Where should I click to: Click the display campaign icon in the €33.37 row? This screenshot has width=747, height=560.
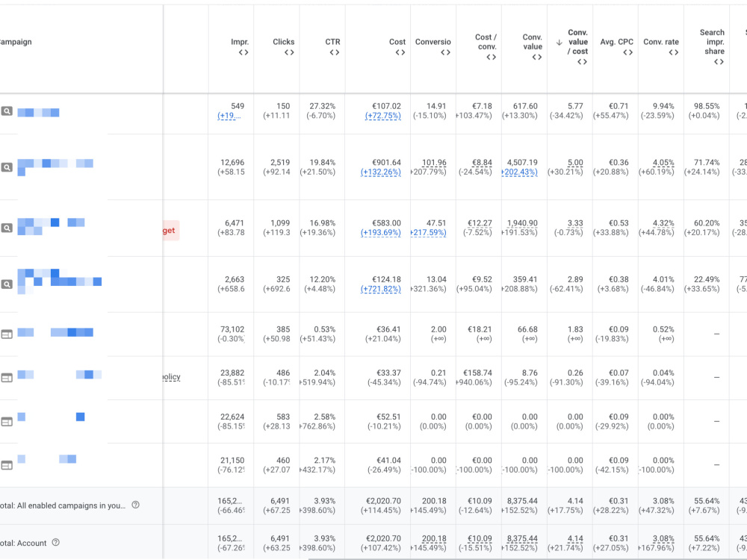click(7, 378)
